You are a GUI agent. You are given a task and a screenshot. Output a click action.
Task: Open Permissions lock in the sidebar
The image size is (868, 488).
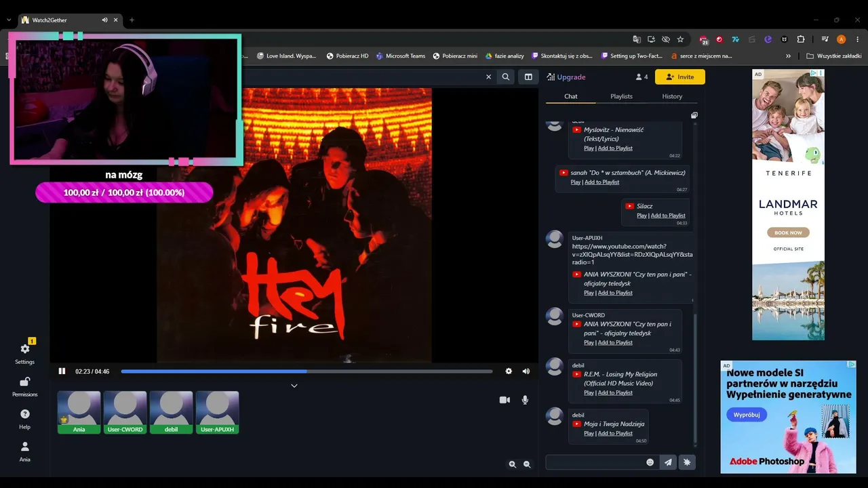click(x=25, y=386)
